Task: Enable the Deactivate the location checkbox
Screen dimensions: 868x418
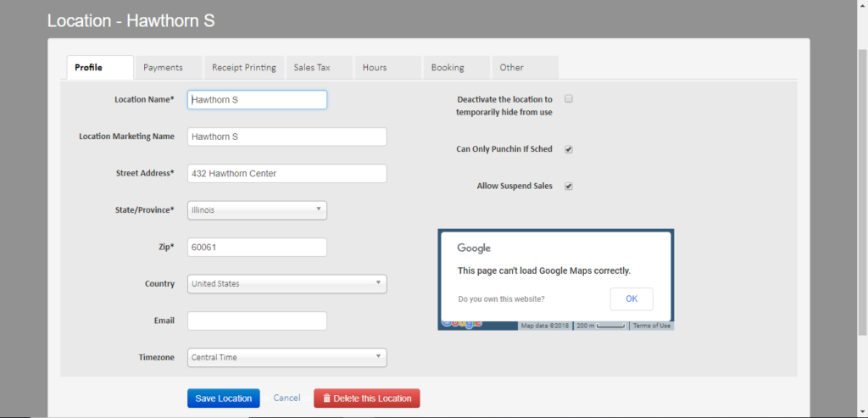Action: (x=569, y=99)
